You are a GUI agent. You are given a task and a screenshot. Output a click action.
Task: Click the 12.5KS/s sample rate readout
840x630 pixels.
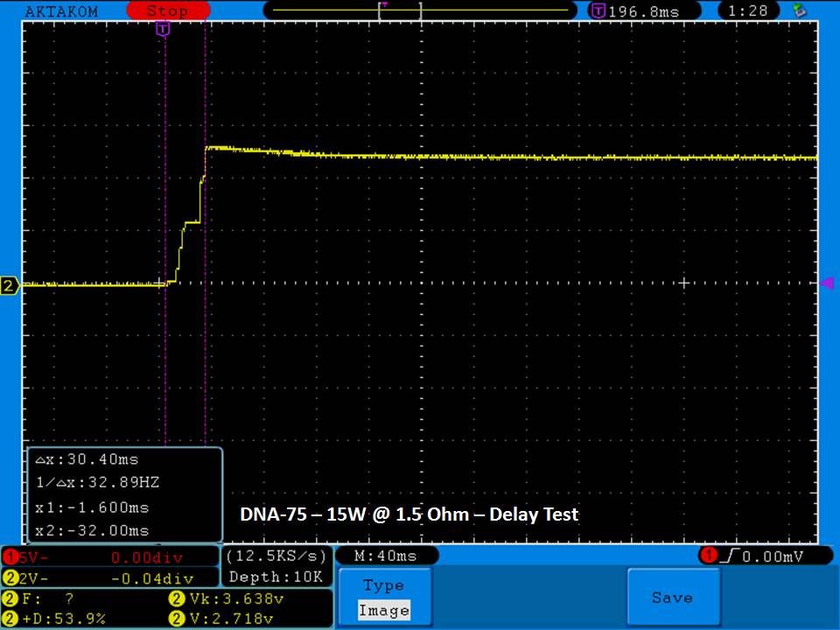[x=276, y=556]
